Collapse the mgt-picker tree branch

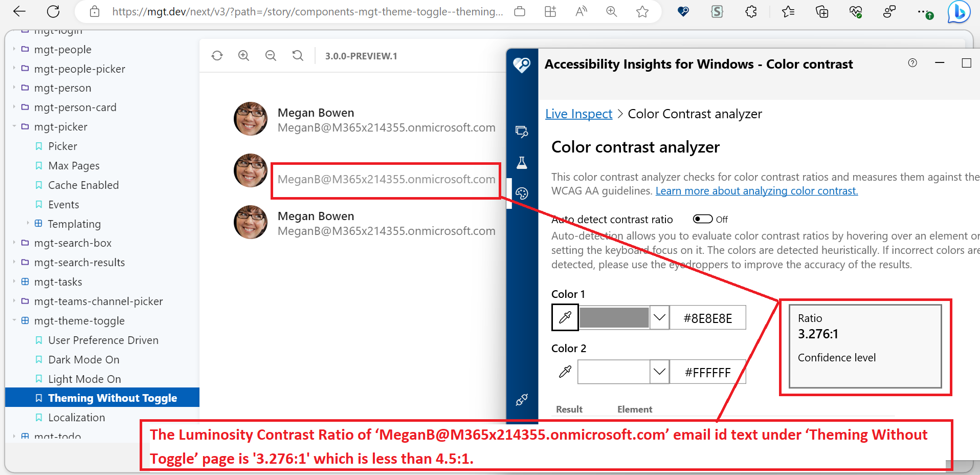(14, 126)
